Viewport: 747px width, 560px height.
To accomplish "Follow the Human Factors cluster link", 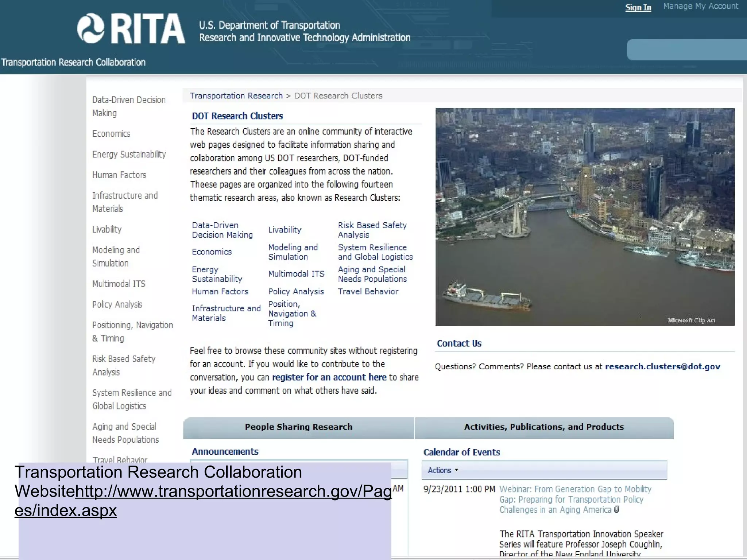I will tap(220, 292).
